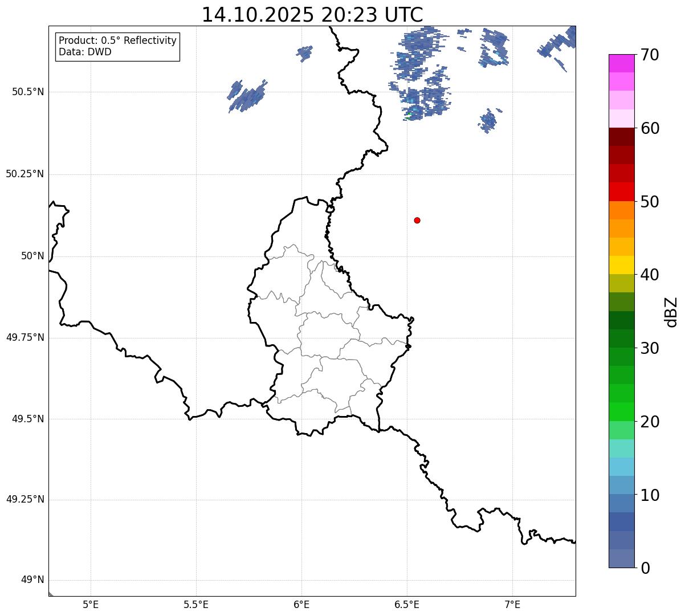Click the 6°E longitude tick label
This screenshot has width=685, height=616.
tap(301, 604)
